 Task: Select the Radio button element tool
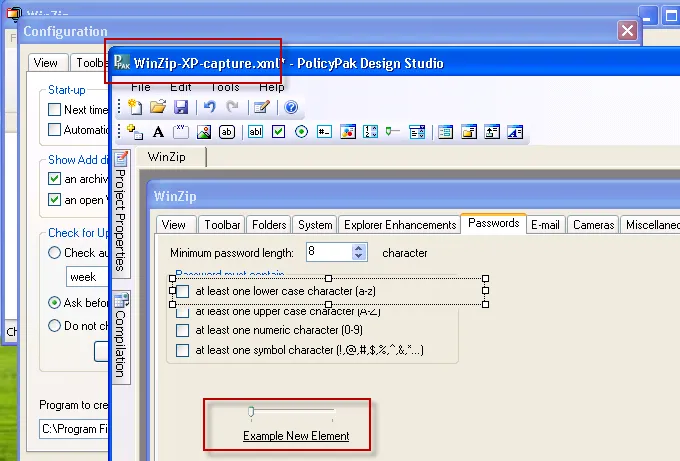click(x=301, y=132)
